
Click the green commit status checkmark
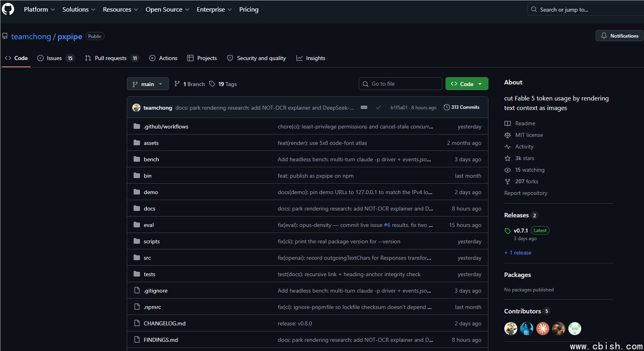coord(378,107)
